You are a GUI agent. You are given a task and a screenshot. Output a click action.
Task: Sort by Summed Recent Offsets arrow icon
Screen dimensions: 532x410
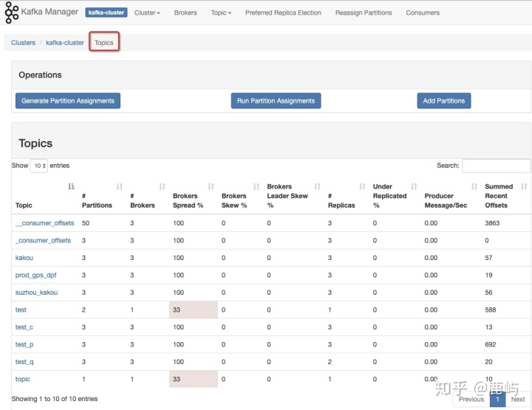click(x=524, y=186)
